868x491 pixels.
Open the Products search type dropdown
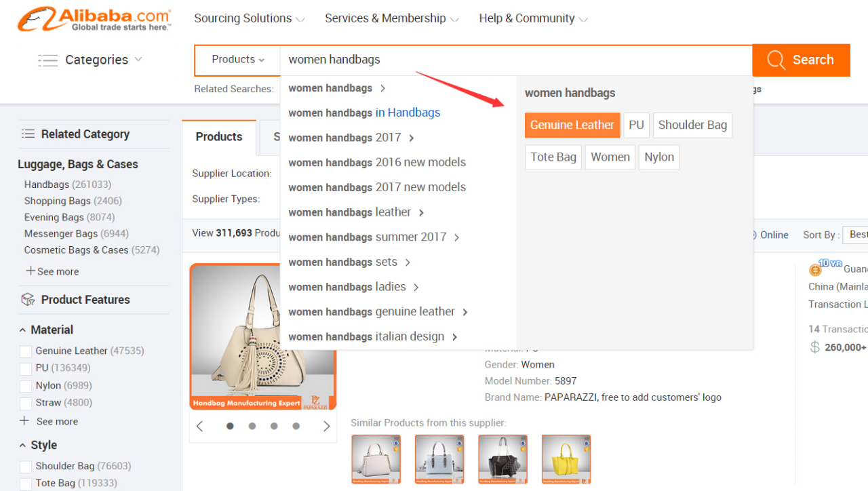click(x=237, y=60)
